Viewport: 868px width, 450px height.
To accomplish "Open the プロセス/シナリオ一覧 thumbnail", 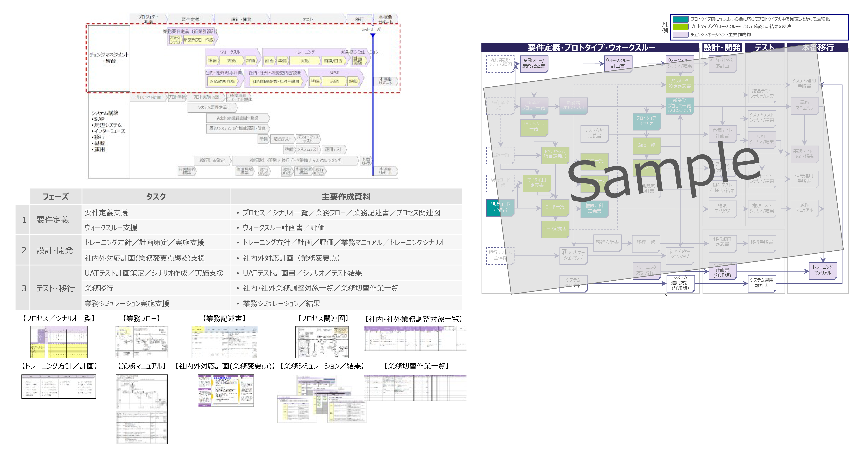I will pos(59,341).
